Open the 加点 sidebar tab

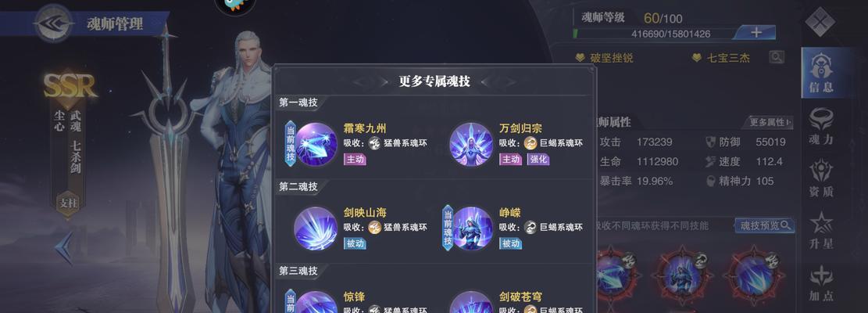click(x=821, y=283)
